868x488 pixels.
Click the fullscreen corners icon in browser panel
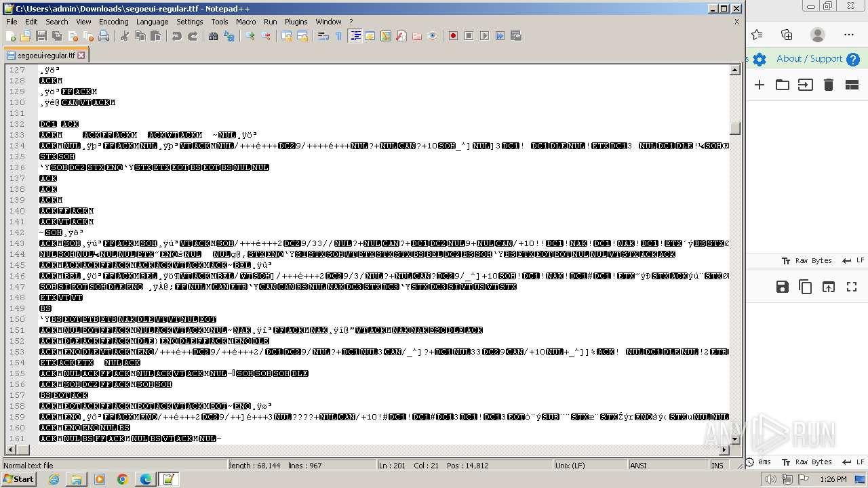[852, 287]
